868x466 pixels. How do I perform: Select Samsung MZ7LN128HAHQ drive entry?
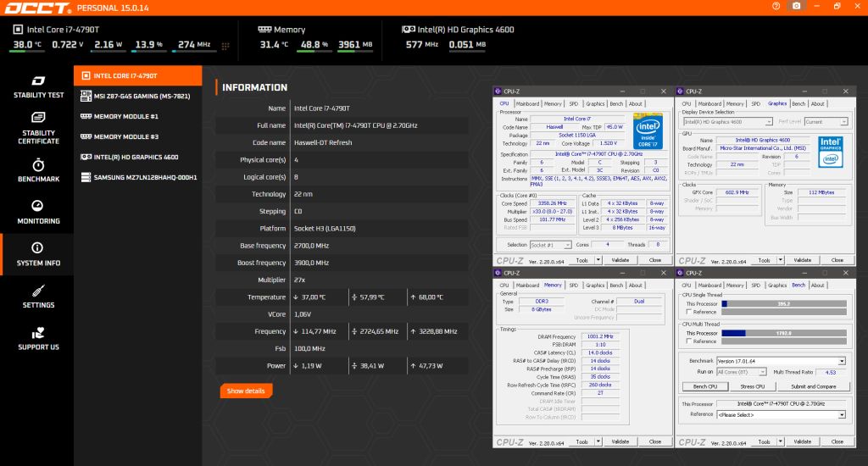tap(138, 178)
